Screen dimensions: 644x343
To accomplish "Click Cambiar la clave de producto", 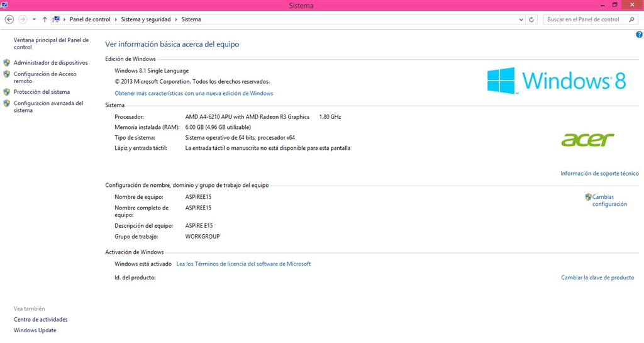I will (x=597, y=278).
